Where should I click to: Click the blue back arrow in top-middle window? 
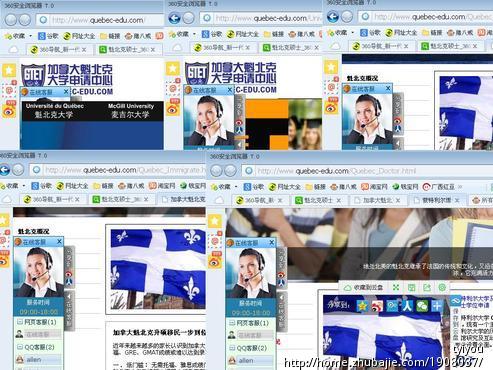click(x=174, y=18)
